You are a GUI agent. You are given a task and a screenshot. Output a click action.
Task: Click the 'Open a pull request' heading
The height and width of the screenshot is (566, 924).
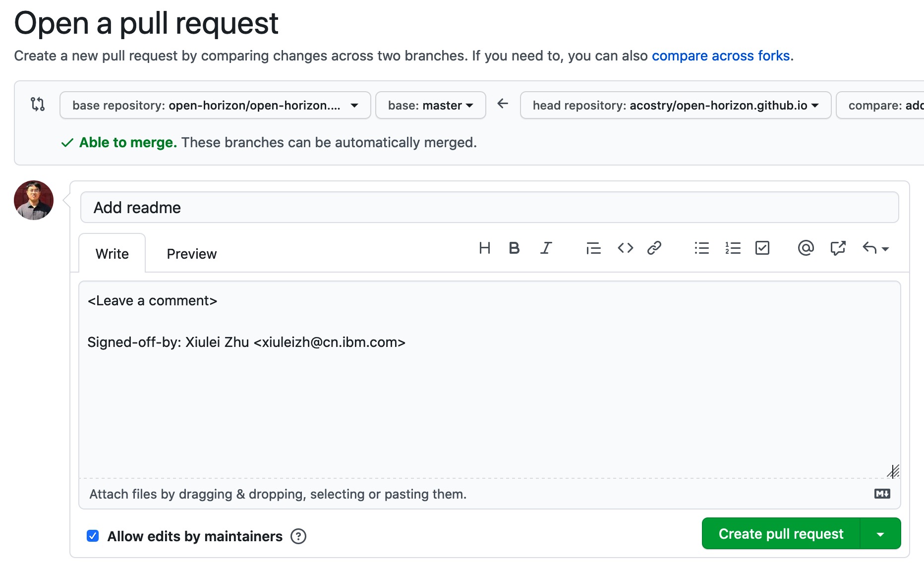coord(146,23)
